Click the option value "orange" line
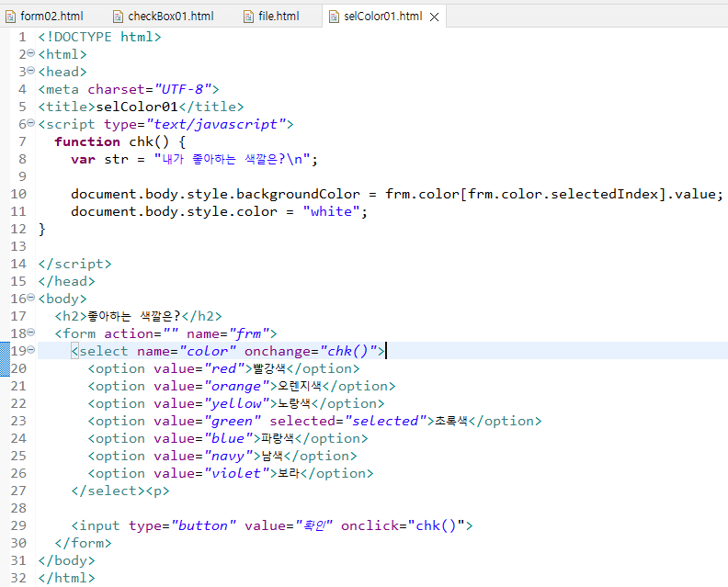The height and width of the screenshot is (587, 728). click(242, 386)
